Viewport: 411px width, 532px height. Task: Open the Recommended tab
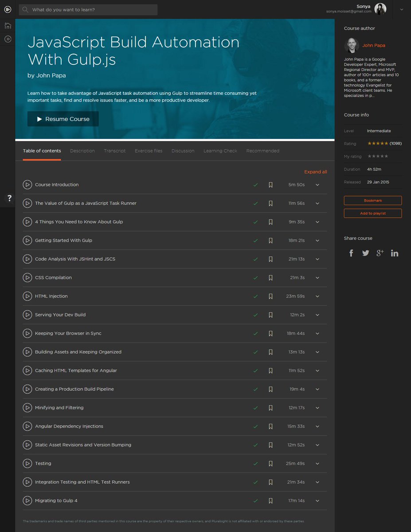click(263, 151)
